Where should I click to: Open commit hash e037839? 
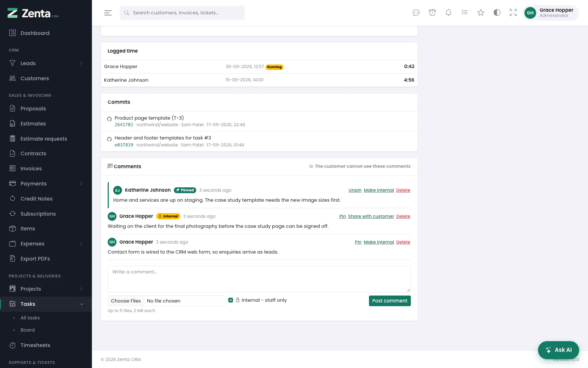(124, 145)
